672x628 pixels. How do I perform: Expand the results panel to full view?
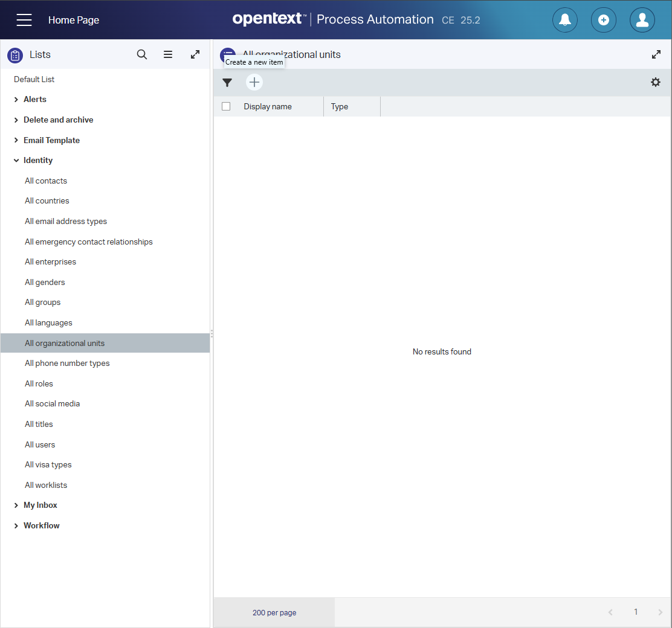[x=656, y=54]
